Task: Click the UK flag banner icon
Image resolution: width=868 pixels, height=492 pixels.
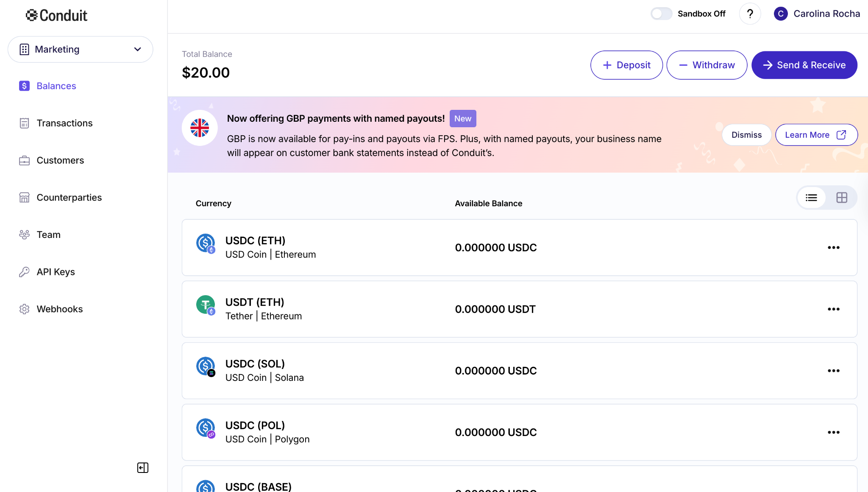Action: 200,128
